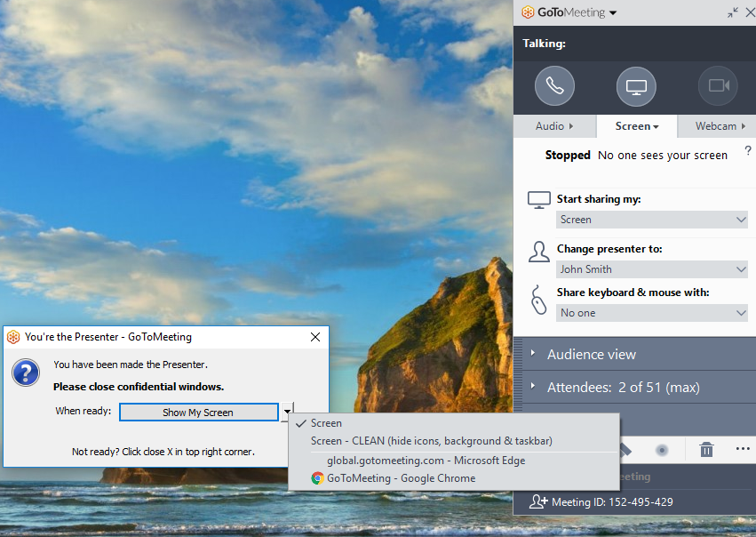This screenshot has height=537, width=756.
Task: Click the Show My Screen button
Action: pos(199,412)
